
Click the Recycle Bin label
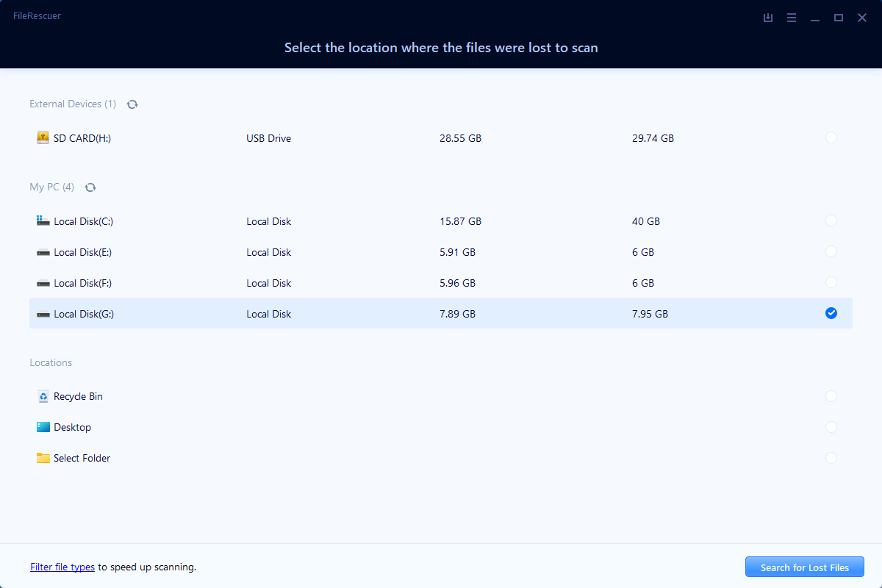pyautogui.click(x=78, y=396)
